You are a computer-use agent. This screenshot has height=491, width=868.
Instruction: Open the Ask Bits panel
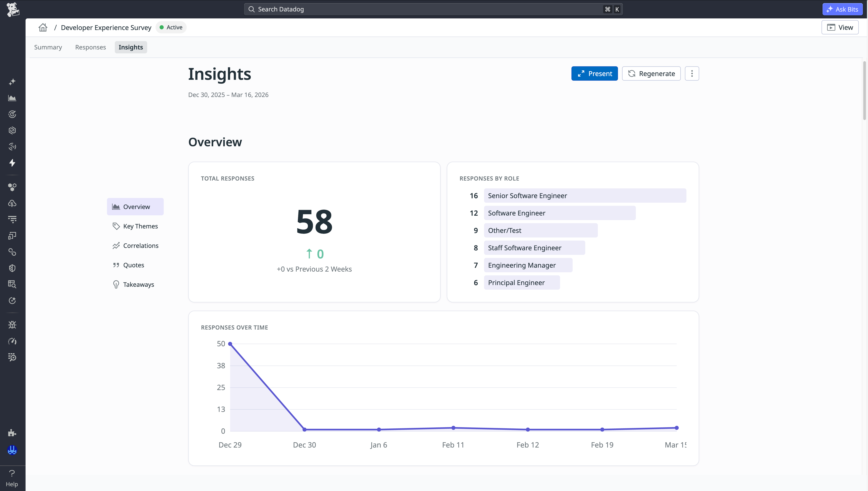(842, 9)
